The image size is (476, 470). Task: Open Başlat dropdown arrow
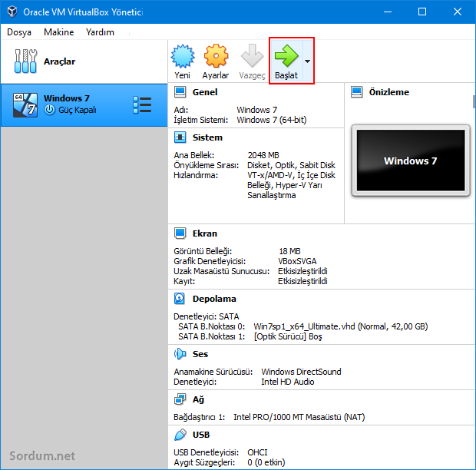click(308, 61)
